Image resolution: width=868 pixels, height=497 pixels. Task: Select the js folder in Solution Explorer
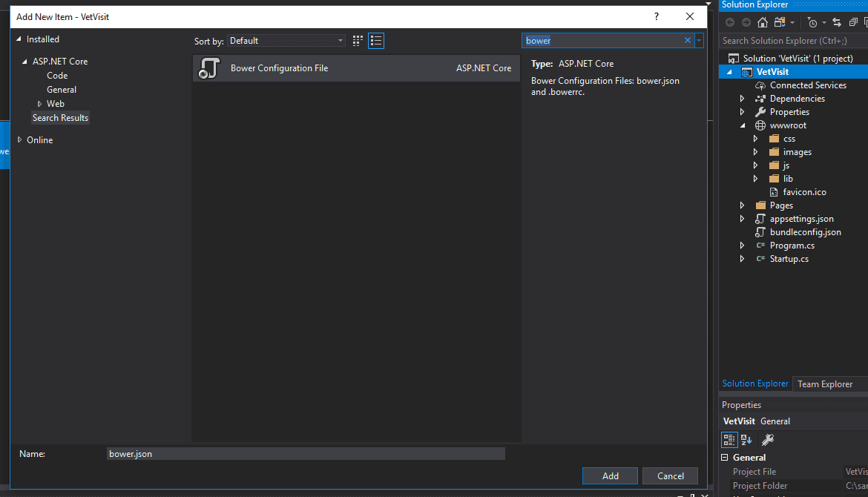coord(786,165)
